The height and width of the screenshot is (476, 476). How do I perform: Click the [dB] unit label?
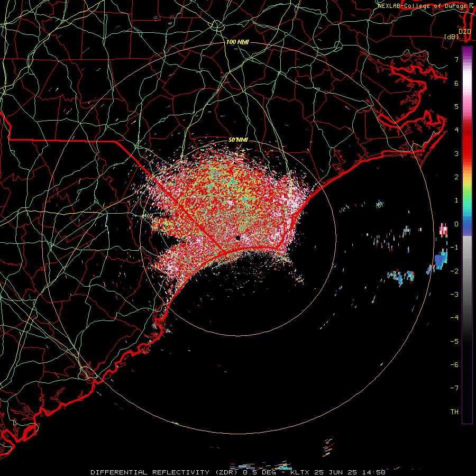pyautogui.click(x=451, y=36)
